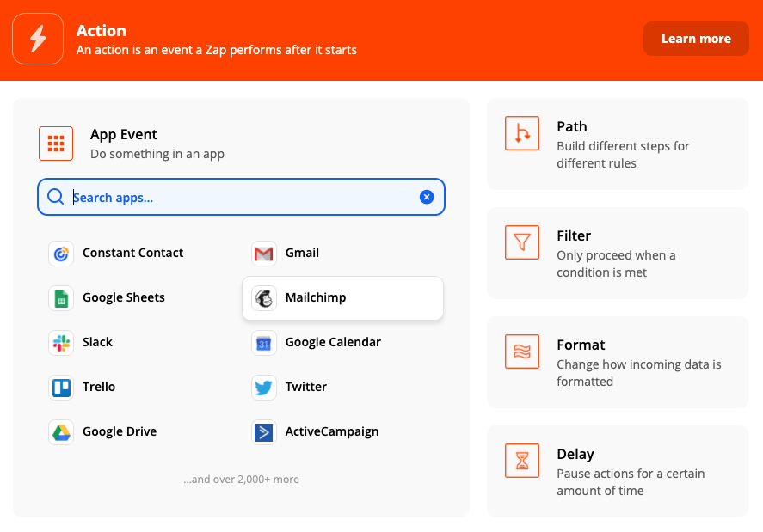Click the Action lightning bolt icon
The image size is (763, 532).
(x=38, y=39)
